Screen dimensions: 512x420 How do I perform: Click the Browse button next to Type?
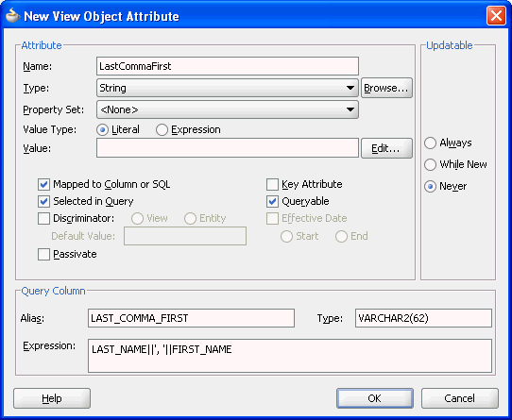(386, 88)
